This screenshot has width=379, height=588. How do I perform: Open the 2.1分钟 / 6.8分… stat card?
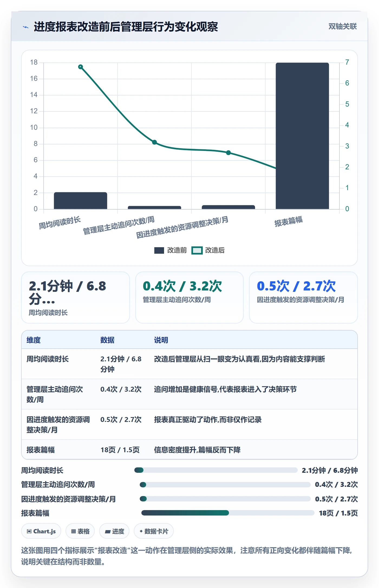(76, 298)
